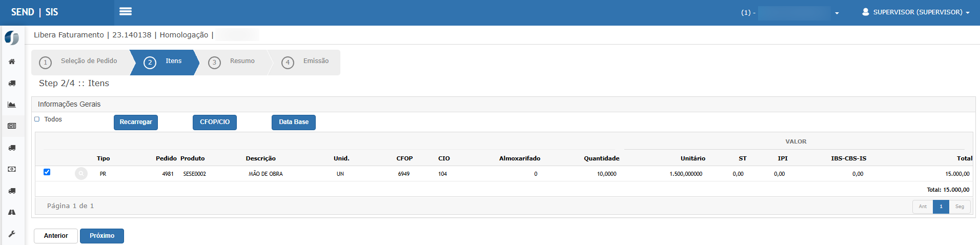Click truck icon just above road icon

click(12, 191)
